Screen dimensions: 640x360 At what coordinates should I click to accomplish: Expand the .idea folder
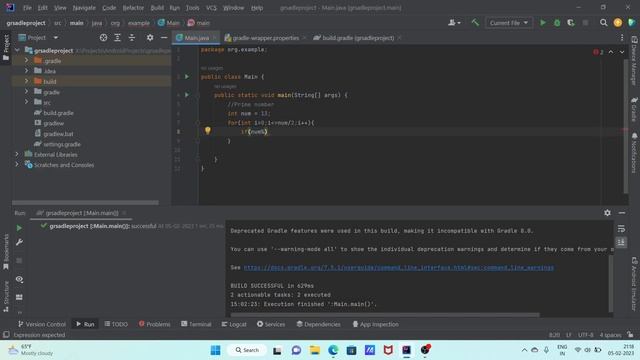pyautogui.click(x=27, y=71)
